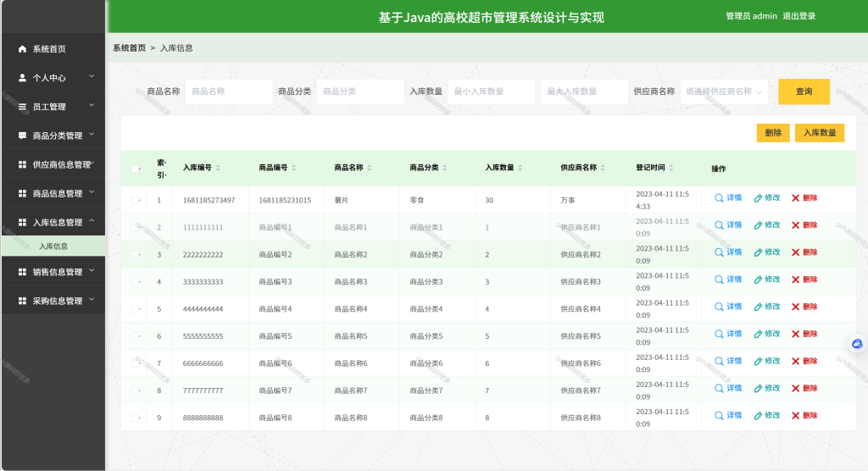Sort by 入库编号 column arrows

point(218,168)
